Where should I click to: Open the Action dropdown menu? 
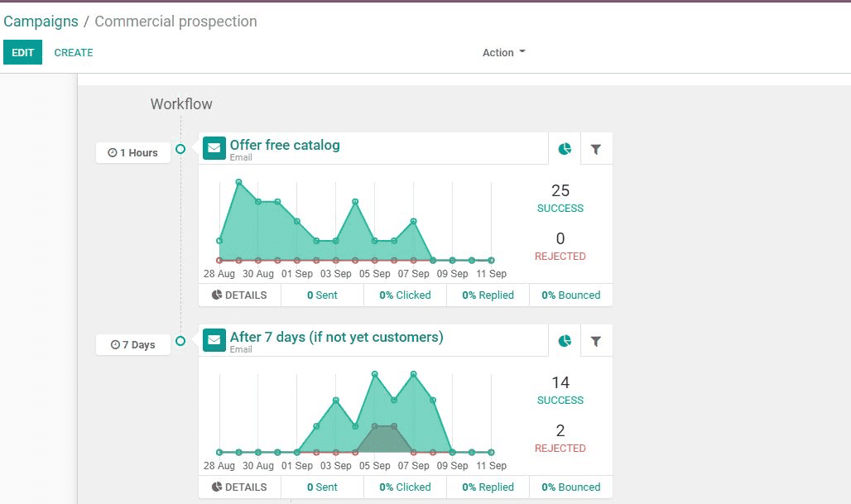(x=503, y=53)
